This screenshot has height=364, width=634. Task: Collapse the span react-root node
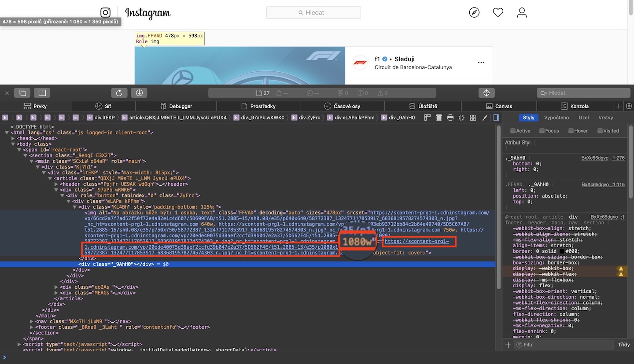click(19, 150)
